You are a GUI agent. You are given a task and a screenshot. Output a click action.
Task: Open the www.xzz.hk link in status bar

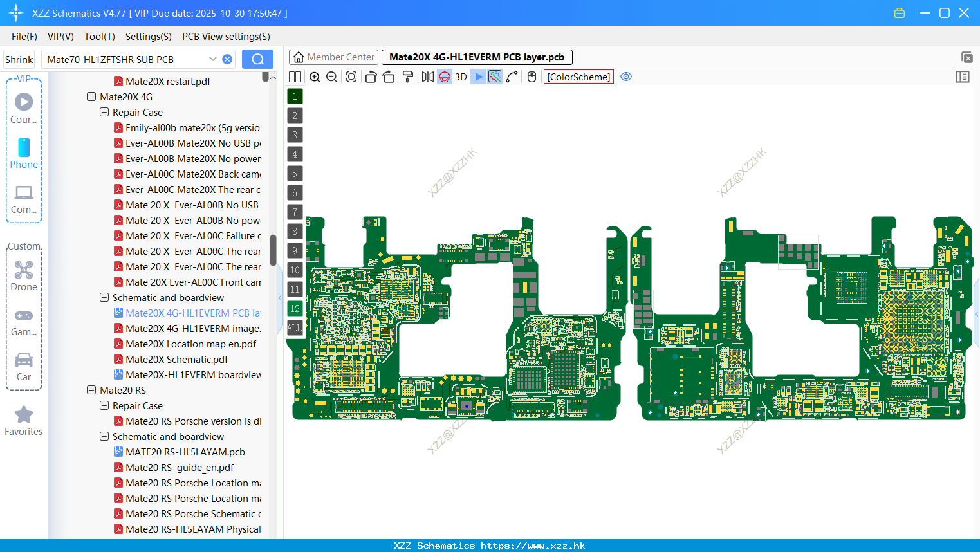tap(533, 546)
